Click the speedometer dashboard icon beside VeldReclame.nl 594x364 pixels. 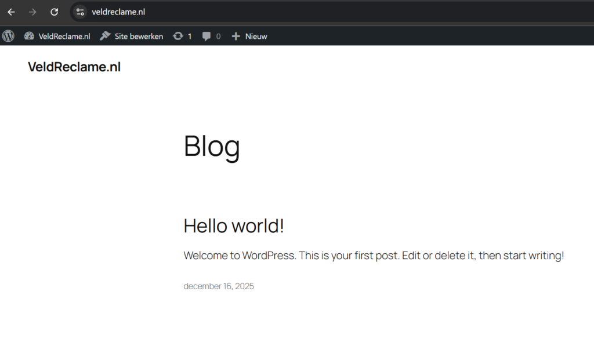[x=29, y=36]
